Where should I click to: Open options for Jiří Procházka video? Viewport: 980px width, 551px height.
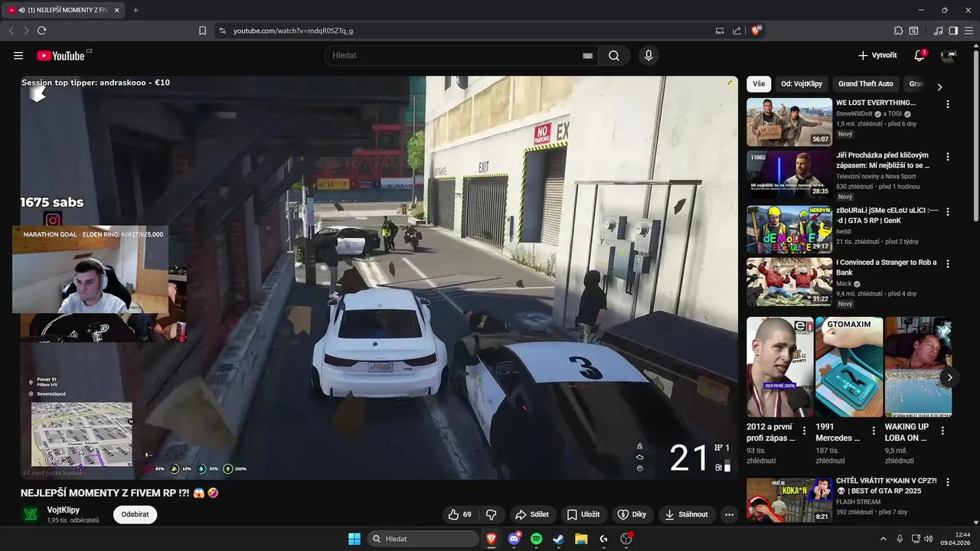[x=948, y=156]
